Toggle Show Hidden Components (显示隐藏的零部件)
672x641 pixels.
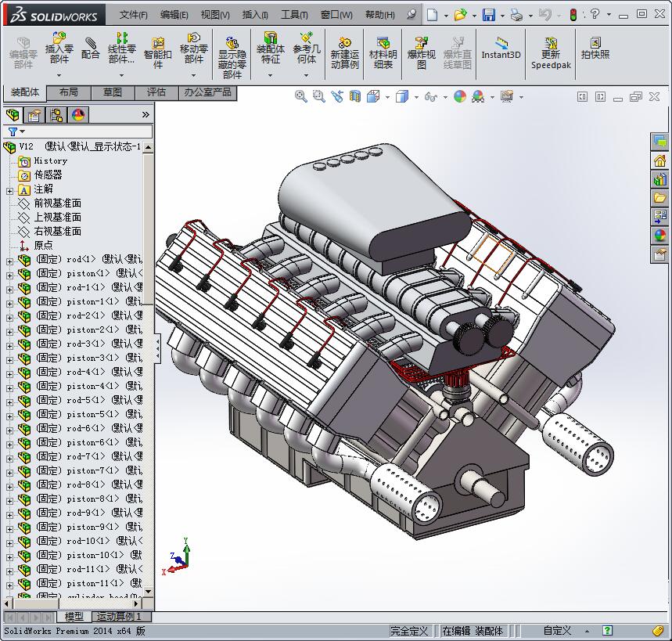[232, 49]
